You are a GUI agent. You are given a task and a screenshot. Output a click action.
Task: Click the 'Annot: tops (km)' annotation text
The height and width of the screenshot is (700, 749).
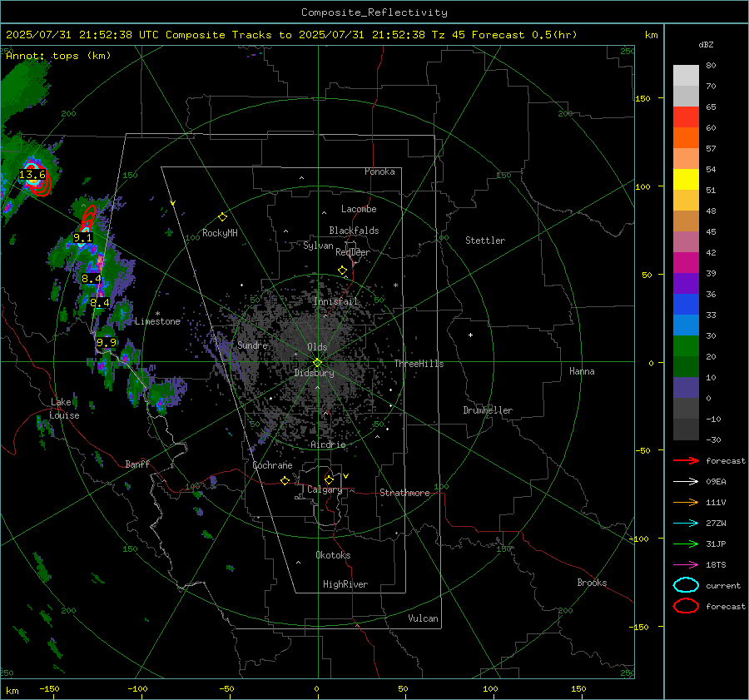click(x=58, y=56)
